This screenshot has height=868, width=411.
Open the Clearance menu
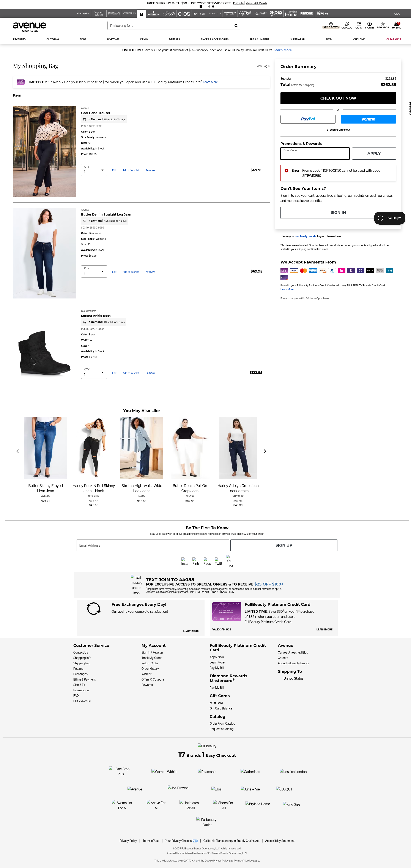[394, 40]
